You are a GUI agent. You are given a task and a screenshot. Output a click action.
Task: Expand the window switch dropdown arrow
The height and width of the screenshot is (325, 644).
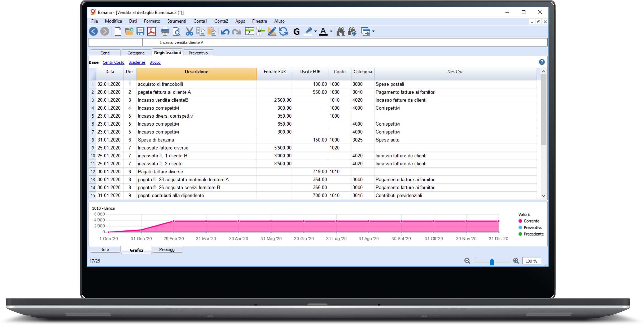373,31
